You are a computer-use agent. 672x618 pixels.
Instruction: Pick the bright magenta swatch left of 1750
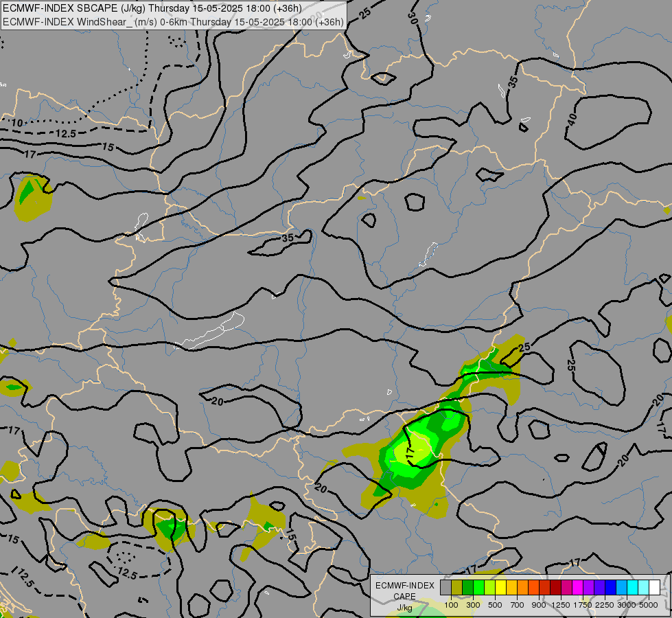[578, 587]
